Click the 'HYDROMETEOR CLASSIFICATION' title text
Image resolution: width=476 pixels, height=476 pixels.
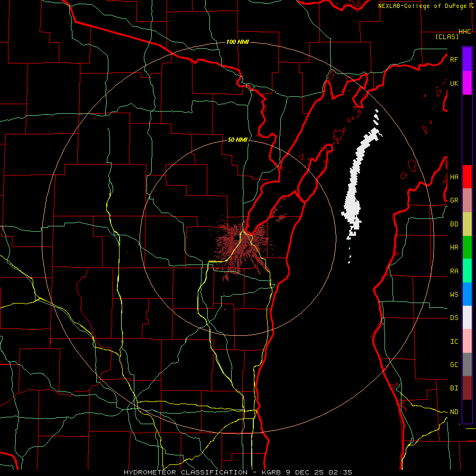(186, 472)
